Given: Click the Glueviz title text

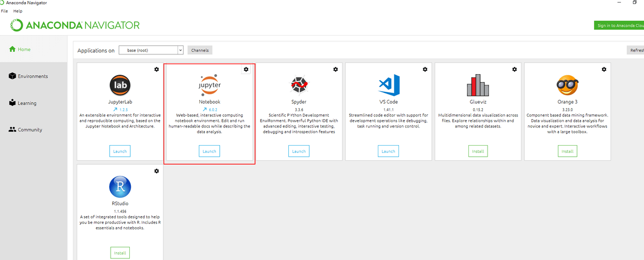Looking at the screenshot, I should point(478,102).
